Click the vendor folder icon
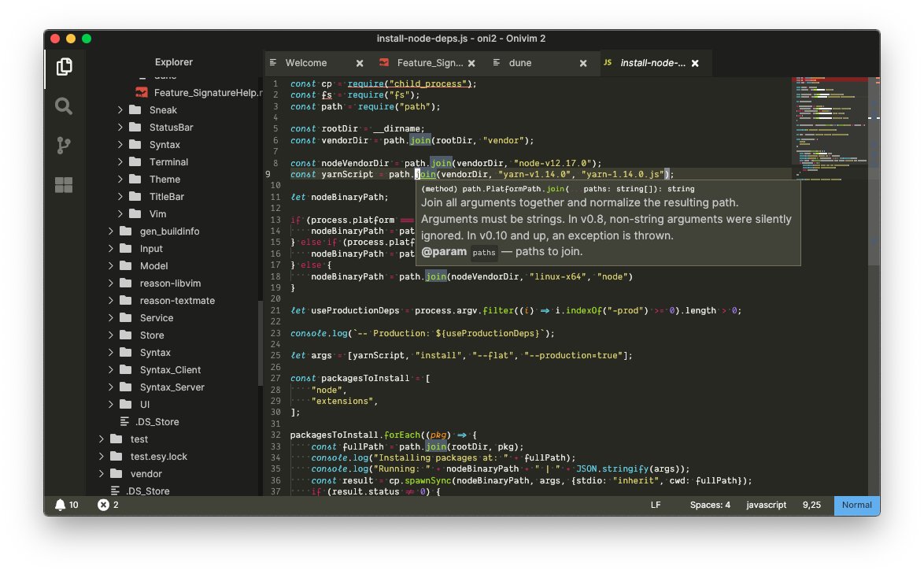 [116, 474]
